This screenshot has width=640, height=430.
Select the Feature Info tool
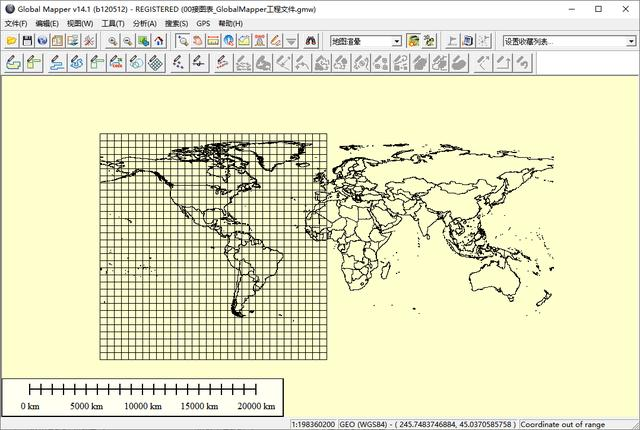[229, 41]
